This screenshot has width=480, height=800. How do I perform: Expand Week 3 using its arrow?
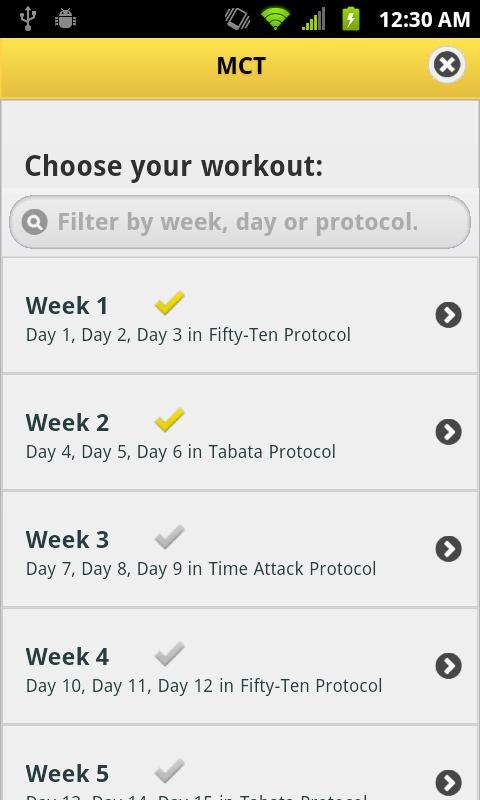(448, 549)
